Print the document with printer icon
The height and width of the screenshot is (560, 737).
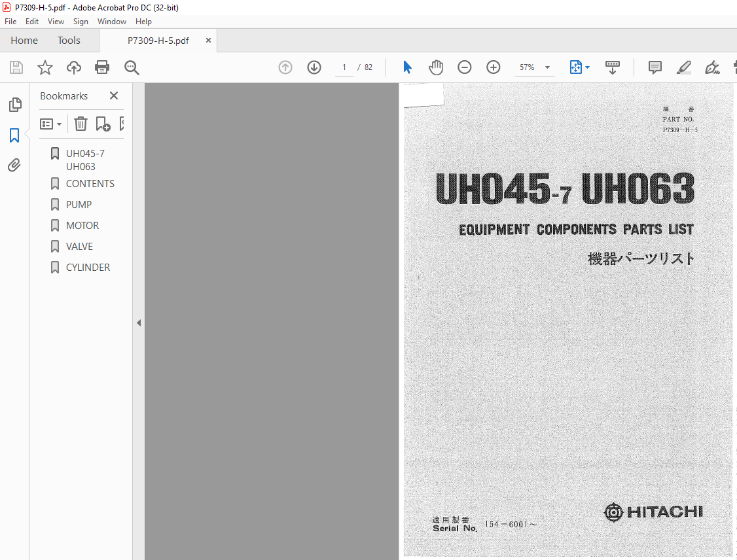[x=102, y=67]
